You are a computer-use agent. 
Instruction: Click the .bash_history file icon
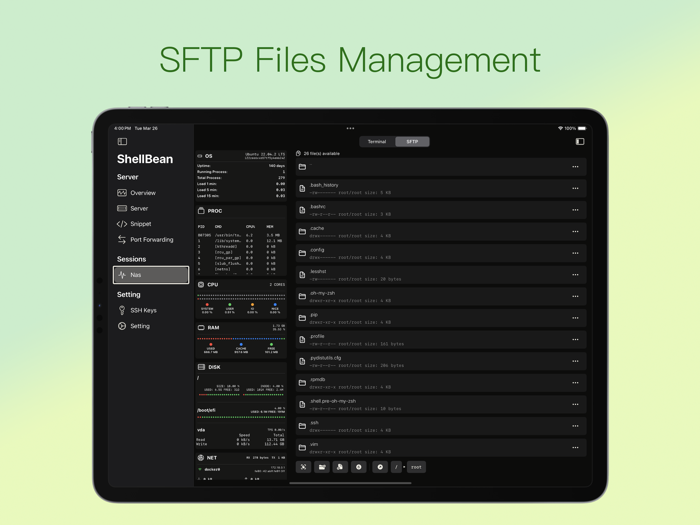[x=302, y=188]
